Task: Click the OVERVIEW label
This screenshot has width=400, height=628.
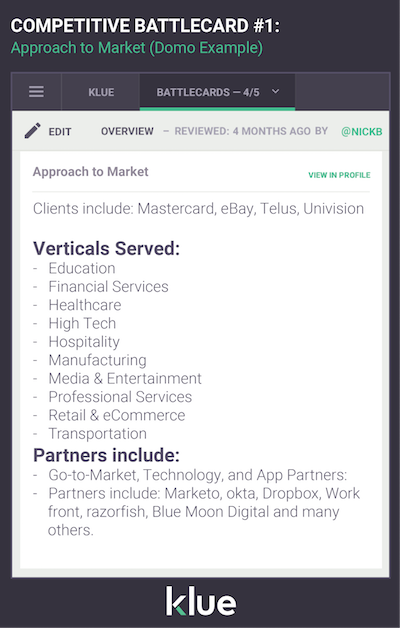Action: tap(127, 131)
